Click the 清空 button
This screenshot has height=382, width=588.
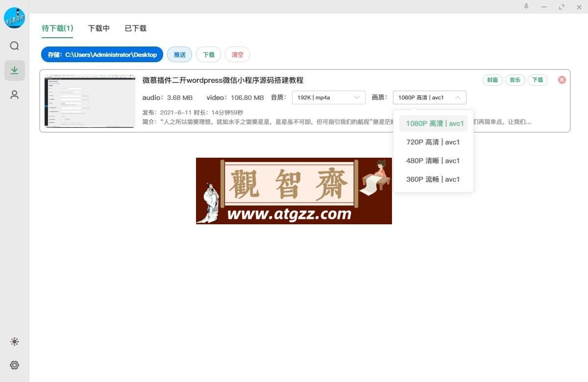click(x=238, y=54)
